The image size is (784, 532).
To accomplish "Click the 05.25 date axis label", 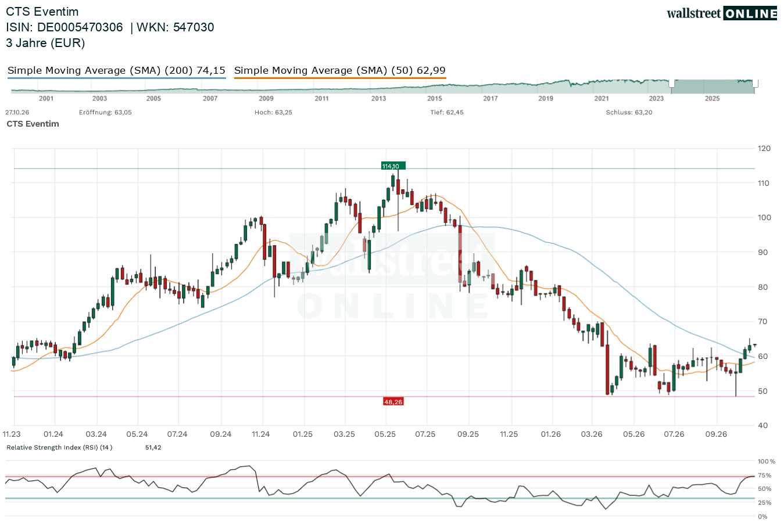I will pyautogui.click(x=385, y=434).
